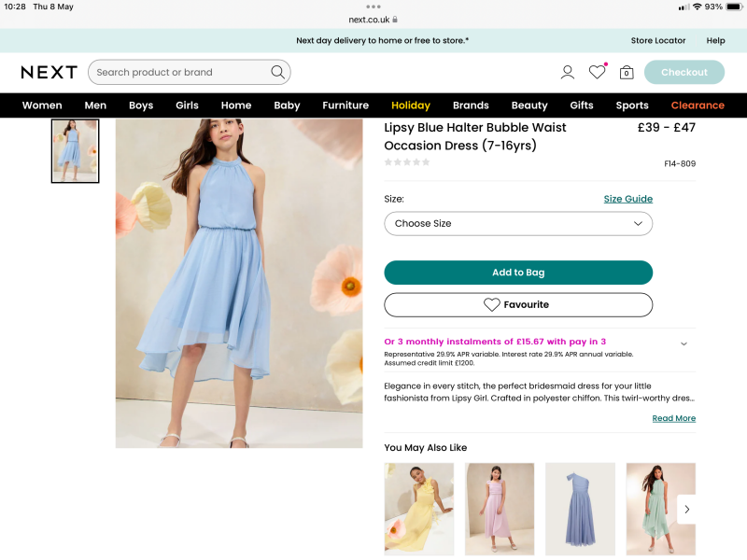
Task: Click the Favourite button
Action: point(518,305)
